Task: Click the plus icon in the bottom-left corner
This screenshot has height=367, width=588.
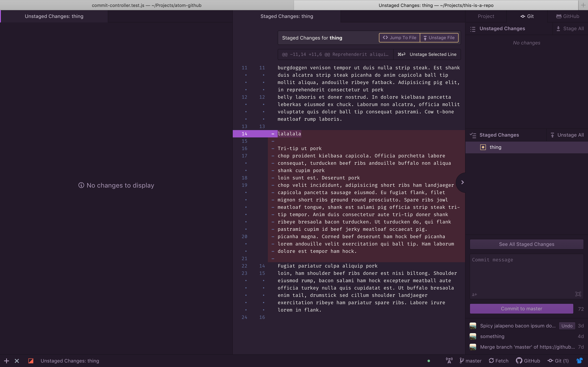Action: [x=6, y=361]
